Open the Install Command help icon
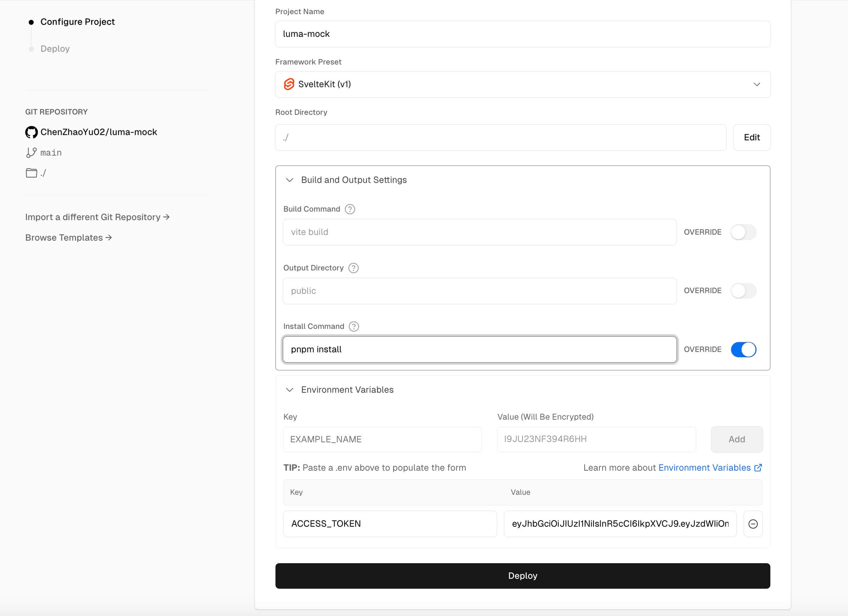848x616 pixels. point(354,326)
